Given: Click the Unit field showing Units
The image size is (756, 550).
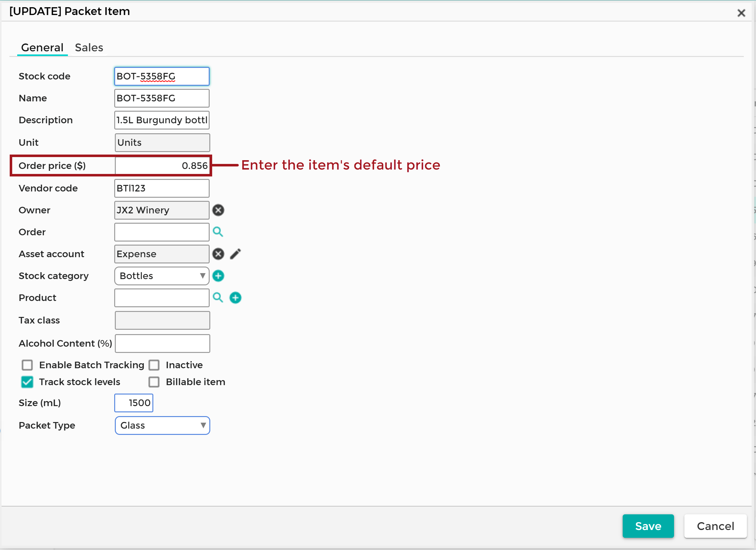Looking at the screenshot, I should tap(162, 143).
